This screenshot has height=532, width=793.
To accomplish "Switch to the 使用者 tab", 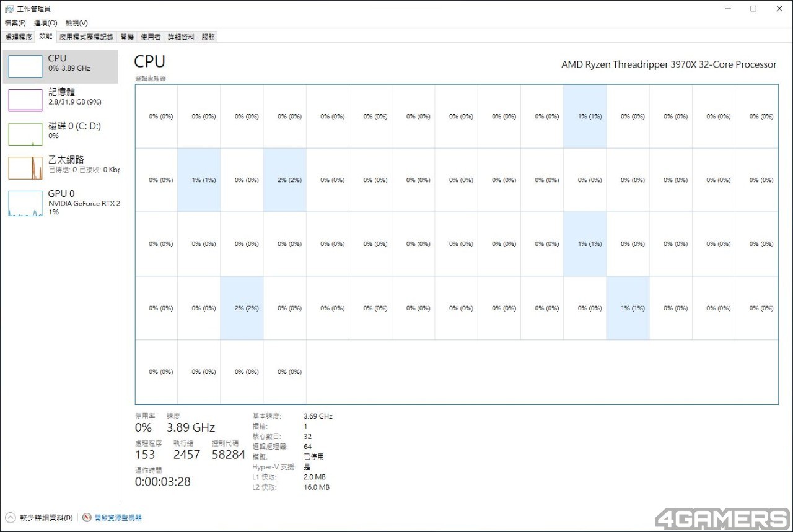I will [x=151, y=37].
